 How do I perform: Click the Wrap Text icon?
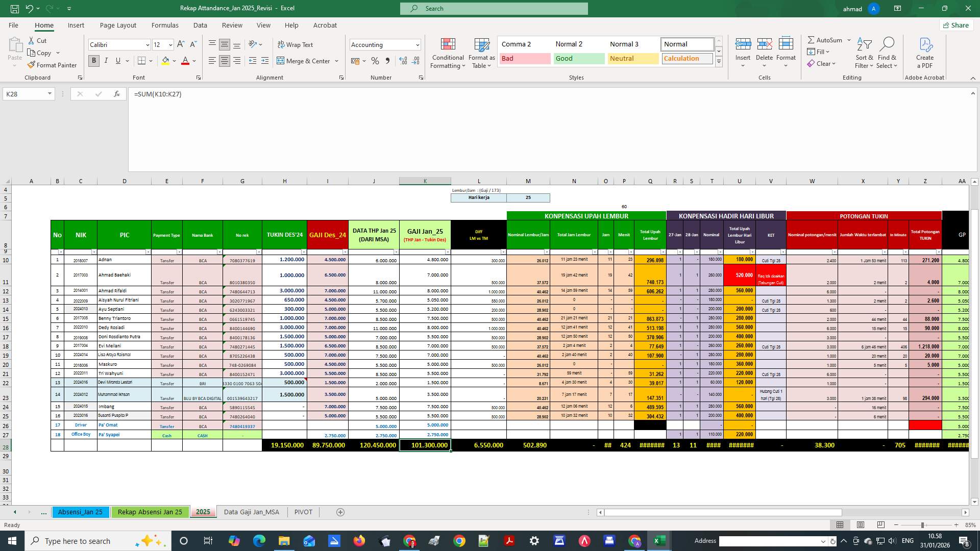click(296, 45)
